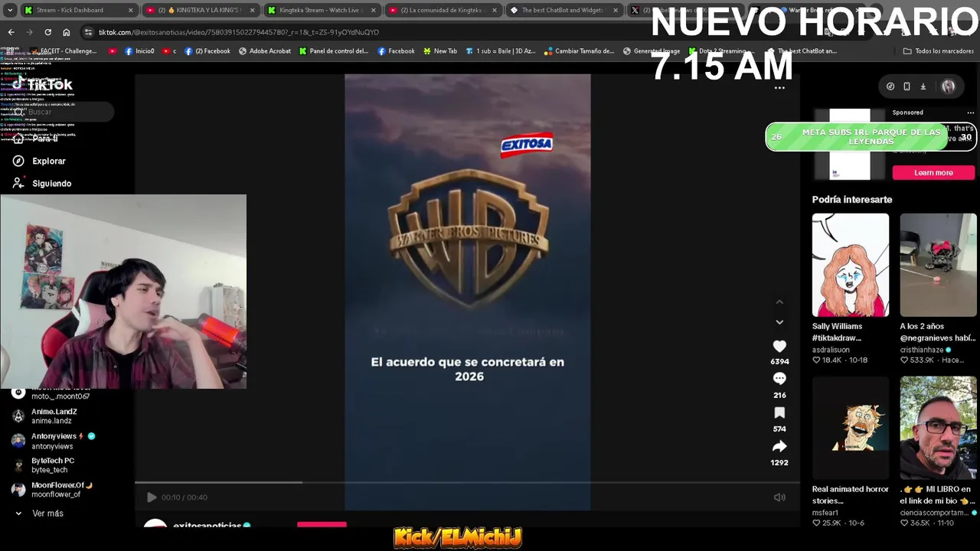980x551 pixels.
Task: Like the video with heart icon
Action: pyautogui.click(x=779, y=346)
